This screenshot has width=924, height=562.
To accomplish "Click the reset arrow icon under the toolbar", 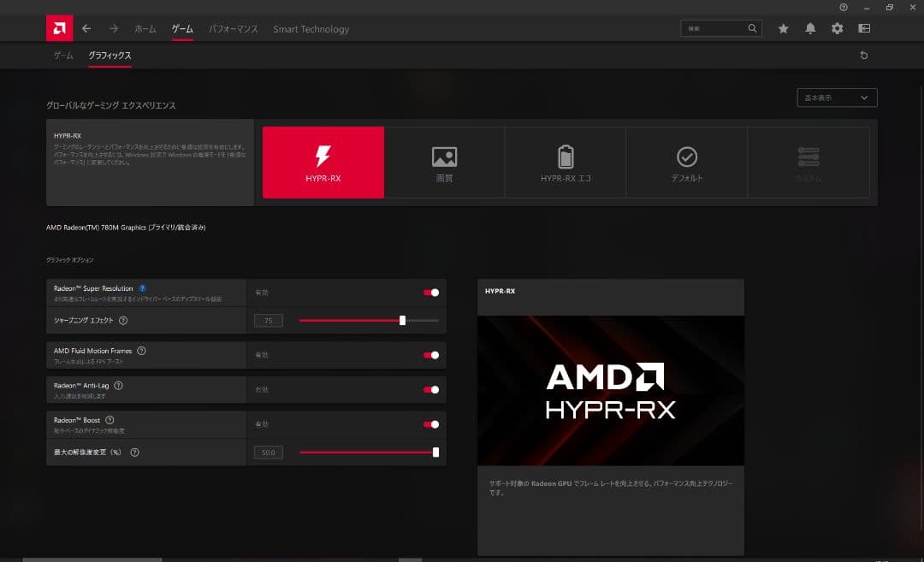I will tap(863, 56).
